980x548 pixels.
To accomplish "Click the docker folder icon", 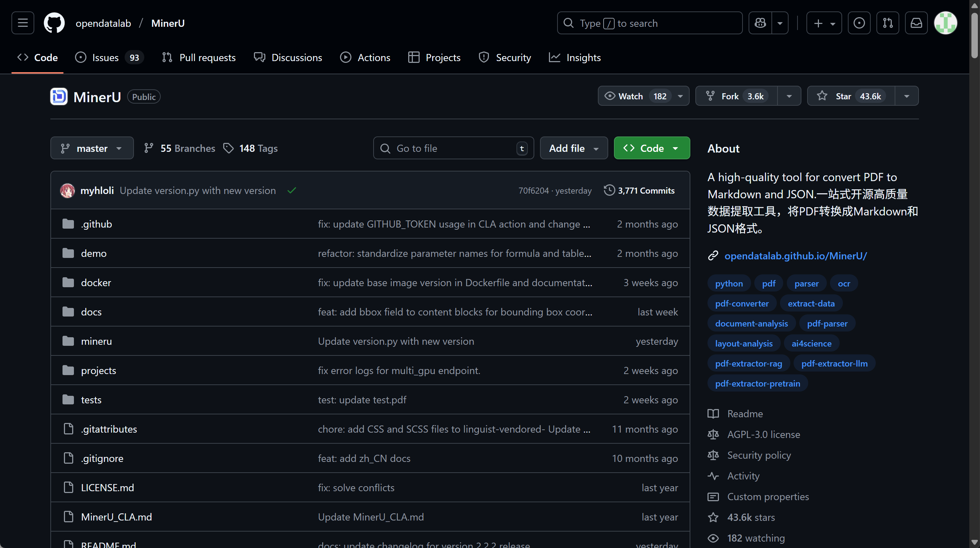I will 68,282.
